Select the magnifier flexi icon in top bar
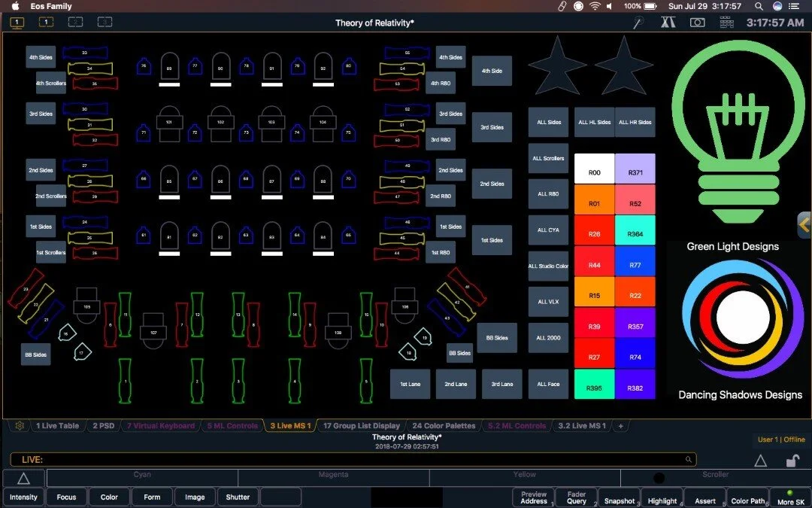The image size is (812, 508). [x=637, y=23]
